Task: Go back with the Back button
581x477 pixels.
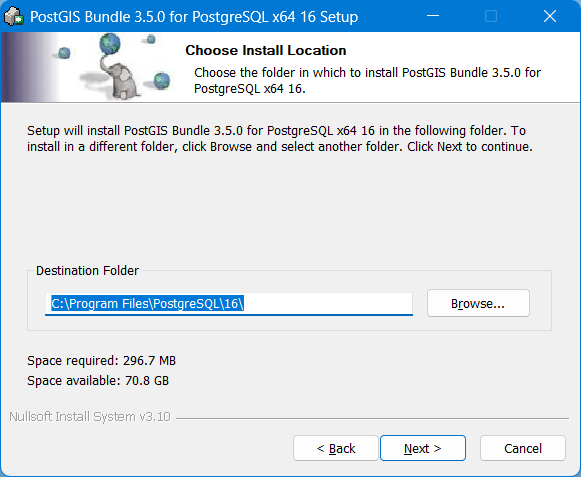Action: pyautogui.click(x=336, y=448)
